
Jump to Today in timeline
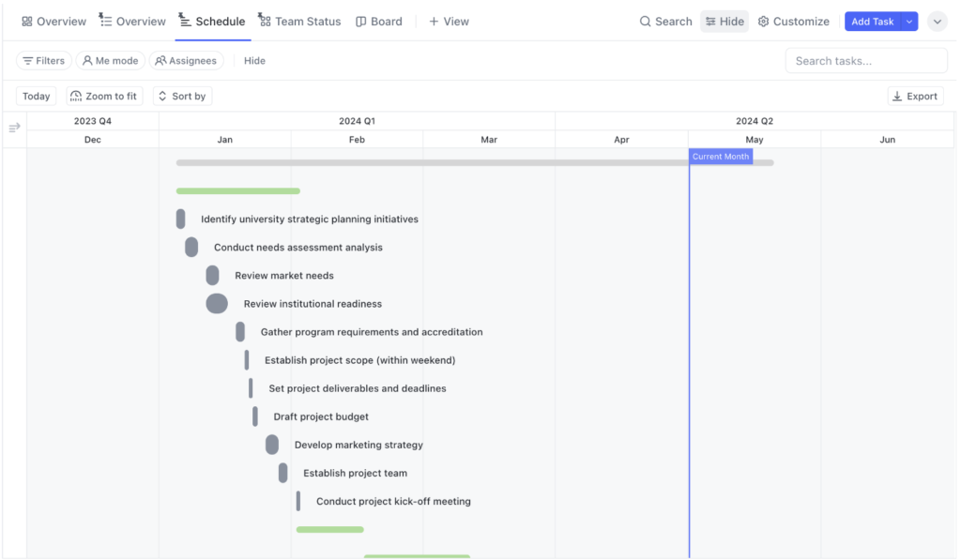point(37,97)
